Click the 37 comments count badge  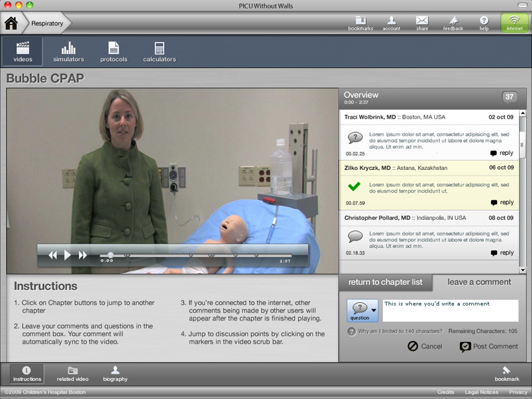click(509, 97)
